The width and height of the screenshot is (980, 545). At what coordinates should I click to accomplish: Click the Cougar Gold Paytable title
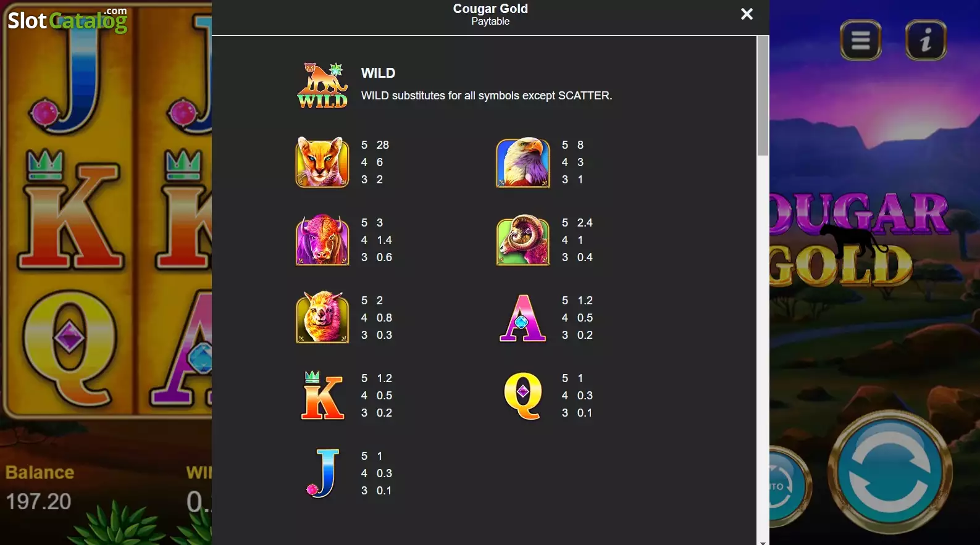(490, 14)
